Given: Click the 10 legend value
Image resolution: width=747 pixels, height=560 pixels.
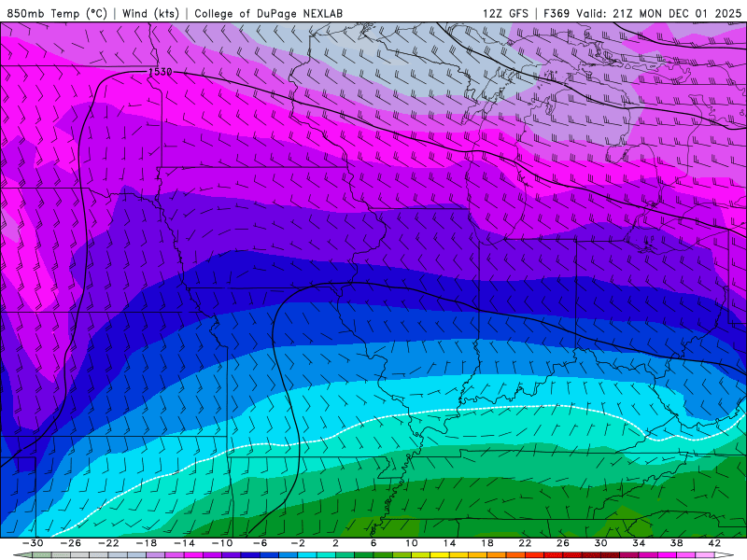Looking at the screenshot, I should pyautogui.click(x=412, y=543).
